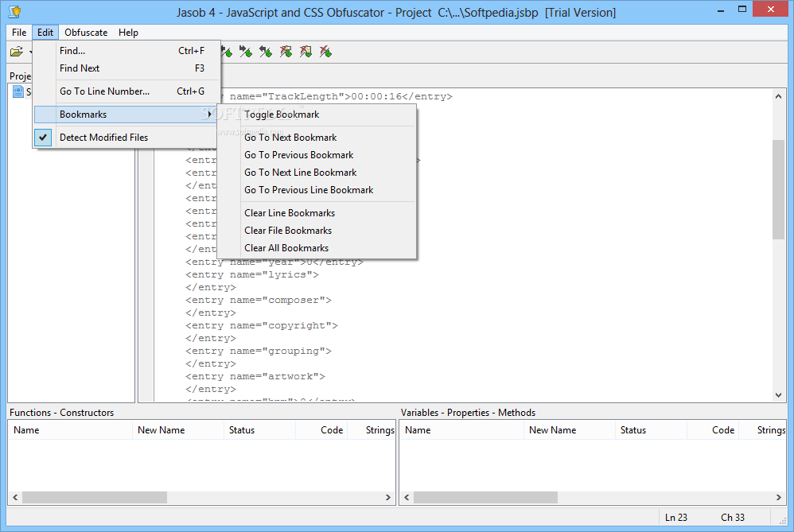Viewport: 794px width, 532px height.
Task: Choose Go To Previous Line Bookmark
Action: 317,190
